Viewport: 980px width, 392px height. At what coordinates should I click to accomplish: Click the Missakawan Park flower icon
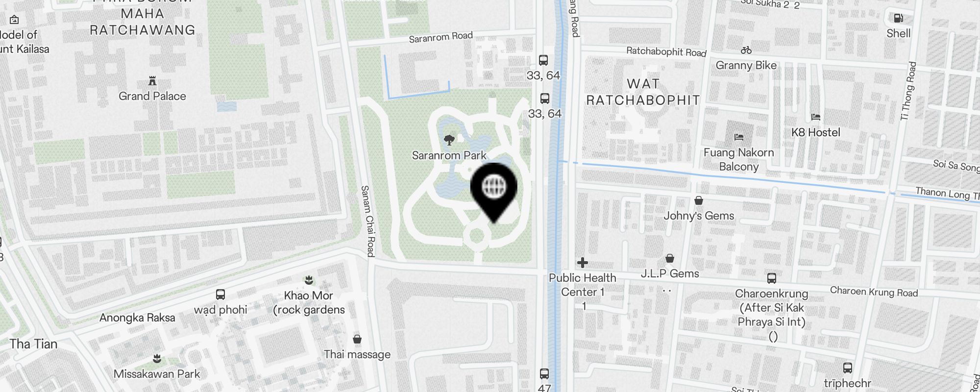point(157,359)
